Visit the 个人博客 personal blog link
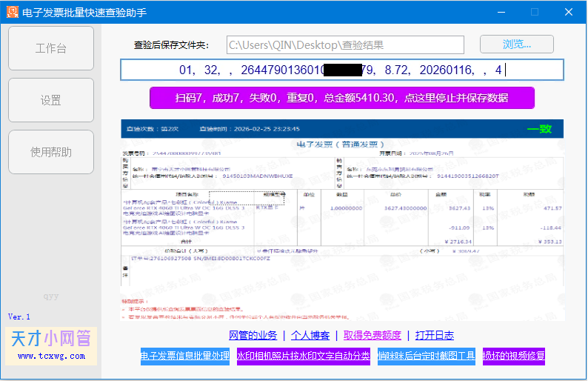This screenshot has height=381, width=588. [310, 336]
